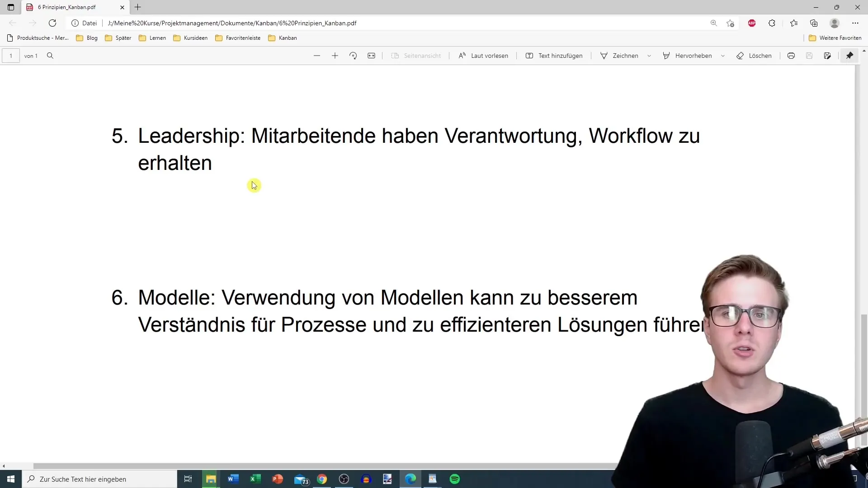Click the Spotify icon in taskbar
Image resolution: width=868 pixels, height=488 pixels.
[x=455, y=479]
